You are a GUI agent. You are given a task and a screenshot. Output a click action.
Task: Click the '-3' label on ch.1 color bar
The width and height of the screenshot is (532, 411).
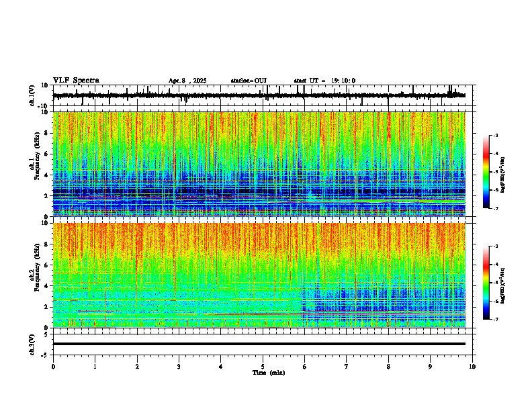[495, 135]
